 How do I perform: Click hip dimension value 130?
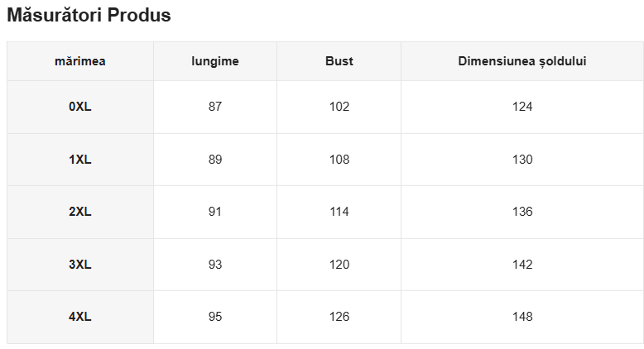[x=522, y=160]
